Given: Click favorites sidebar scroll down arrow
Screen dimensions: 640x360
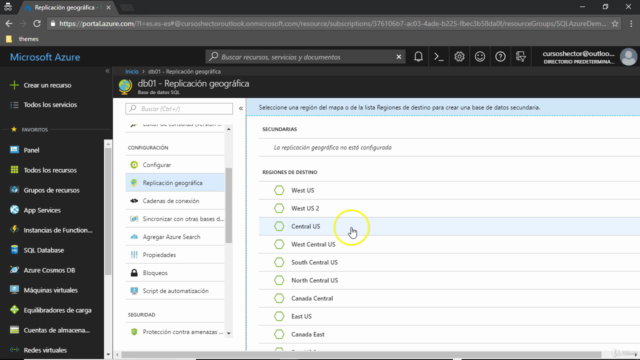Looking at the screenshot, I should [x=108, y=354].
